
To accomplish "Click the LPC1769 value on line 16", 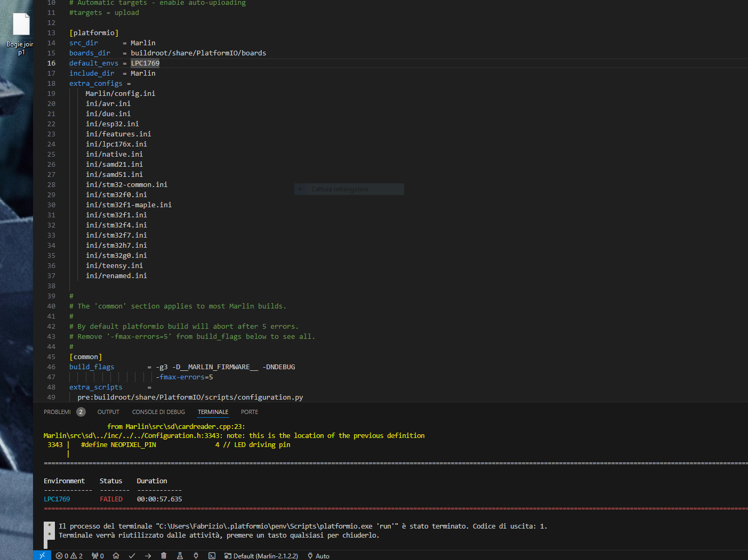I will 145,63.
